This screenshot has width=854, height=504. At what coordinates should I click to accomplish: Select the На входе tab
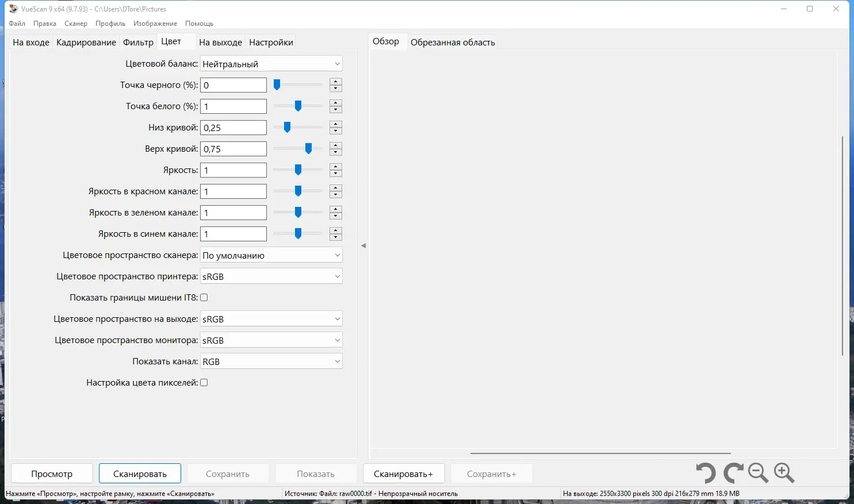pos(31,43)
